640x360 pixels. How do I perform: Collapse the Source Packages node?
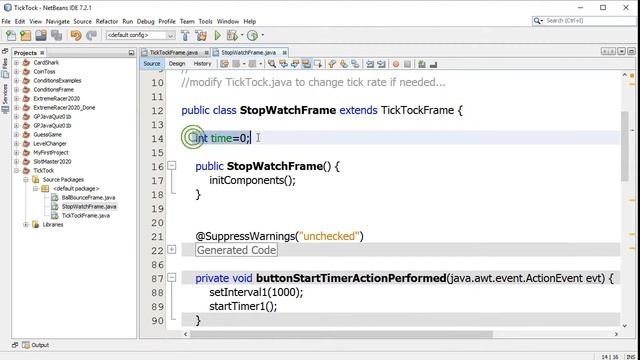coord(26,180)
